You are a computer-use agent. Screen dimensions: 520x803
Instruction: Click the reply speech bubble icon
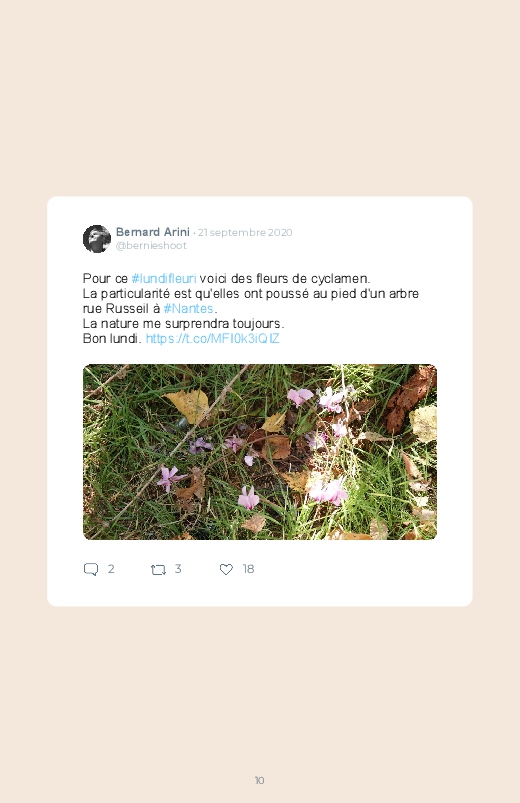(91, 569)
